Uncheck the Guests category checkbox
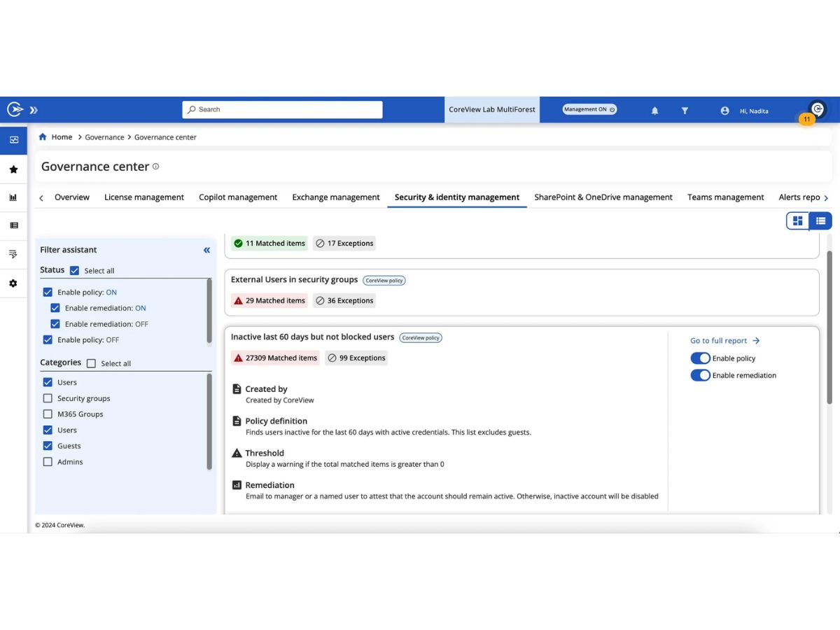 pyautogui.click(x=48, y=446)
